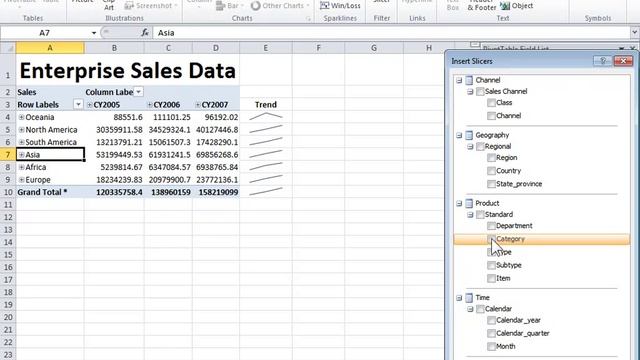Insert an Object from the Text group
640x360 pixels.
517,6
